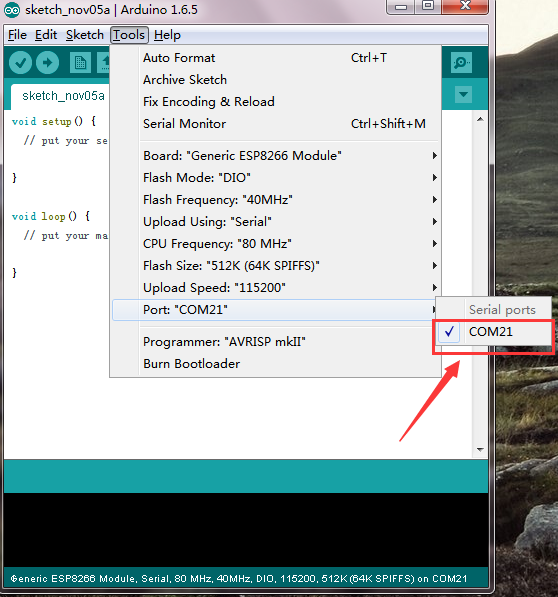This screenshot has width=558, height=597.
Task: Open the Sketch menu
Action: [x=84, y=35]
